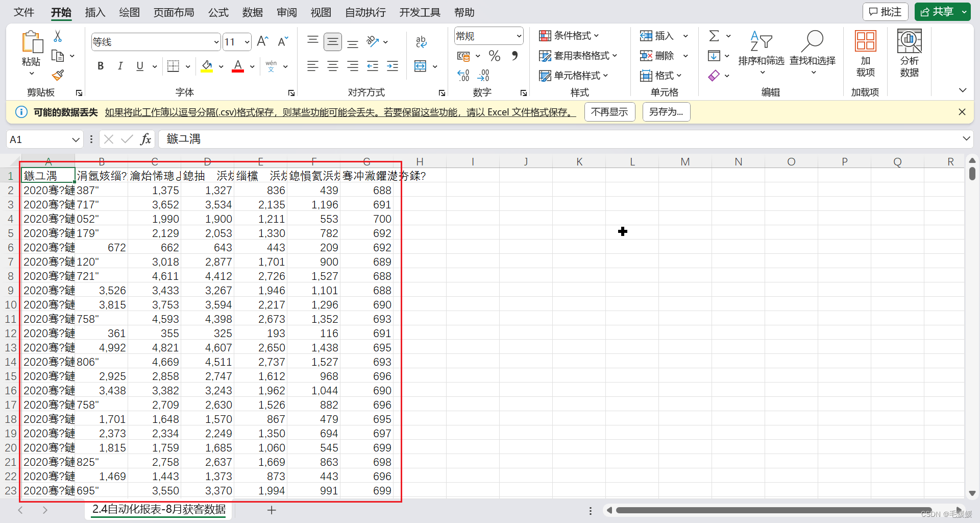The width and height of the screenshot is (980, 523).
Task: Switch to the 公式 tab
Action: [x=218, y=12]
